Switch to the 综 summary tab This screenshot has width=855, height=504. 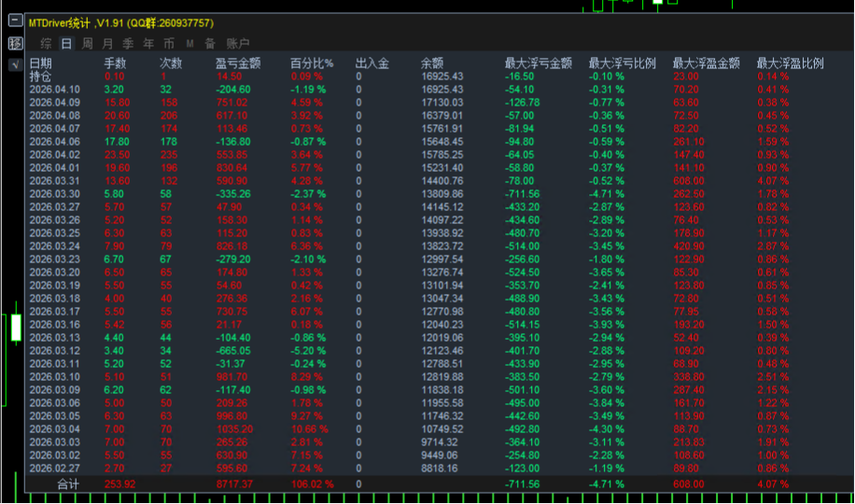46,44
